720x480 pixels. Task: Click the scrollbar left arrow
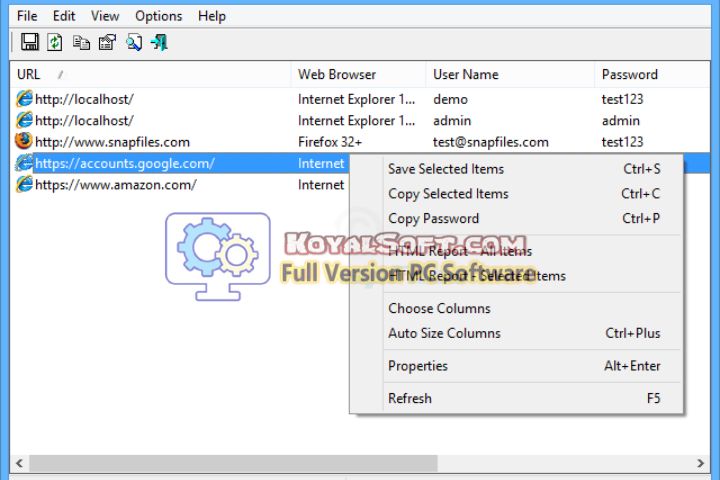pyautogui.click(x=19, y=463)
